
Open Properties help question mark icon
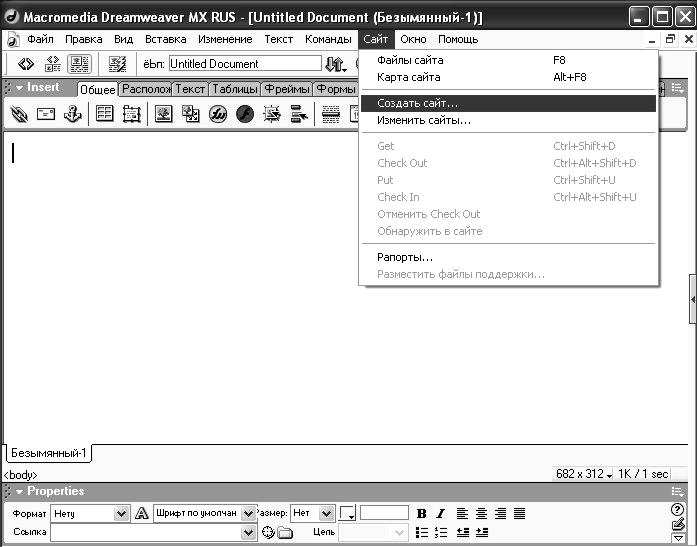(x=677, y=510)
